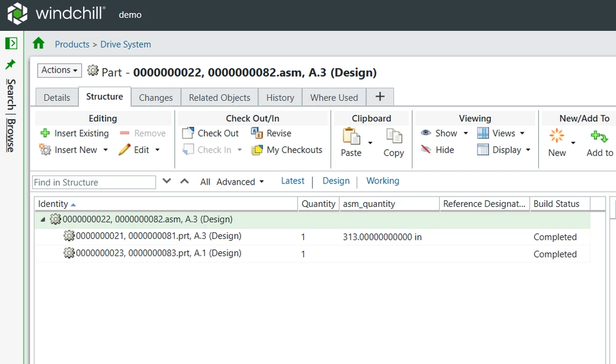Click the Hide crossed-eye icon

pyautogui.click(x=426, y=149)
